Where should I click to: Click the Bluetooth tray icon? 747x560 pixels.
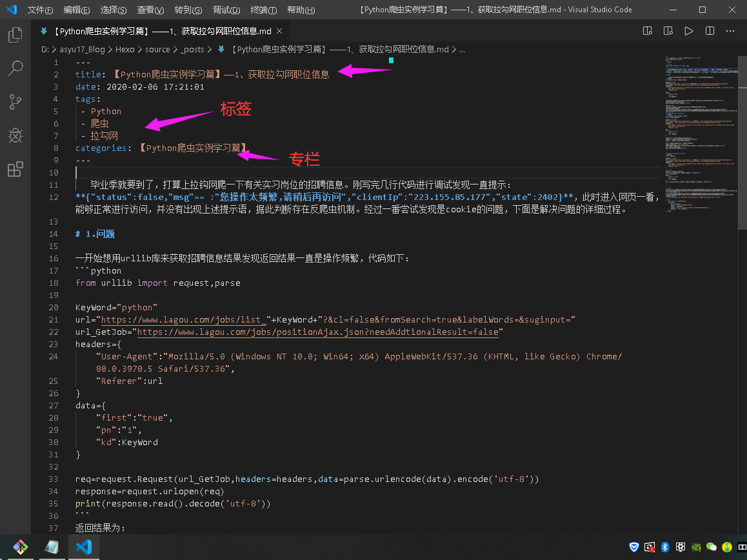tap(665, 547)
